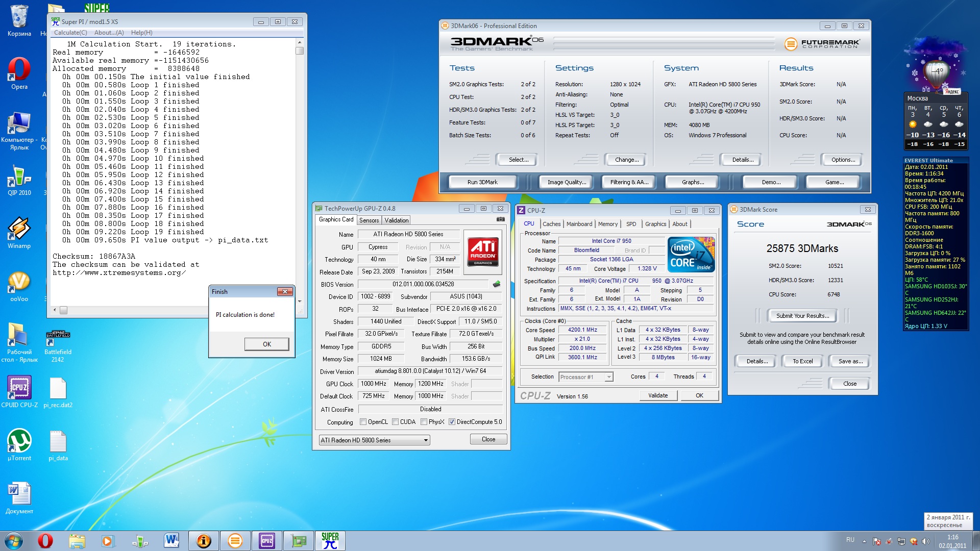Click RU language indicator in taskbar
980x551 pixels.
coord(850,540)
